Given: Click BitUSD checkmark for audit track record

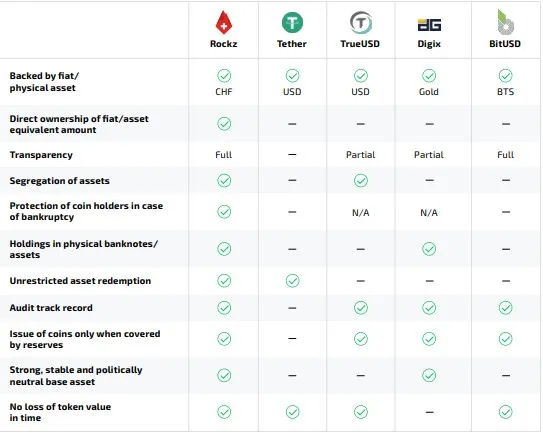Looking at the screenshot, I should coord(506,308).
